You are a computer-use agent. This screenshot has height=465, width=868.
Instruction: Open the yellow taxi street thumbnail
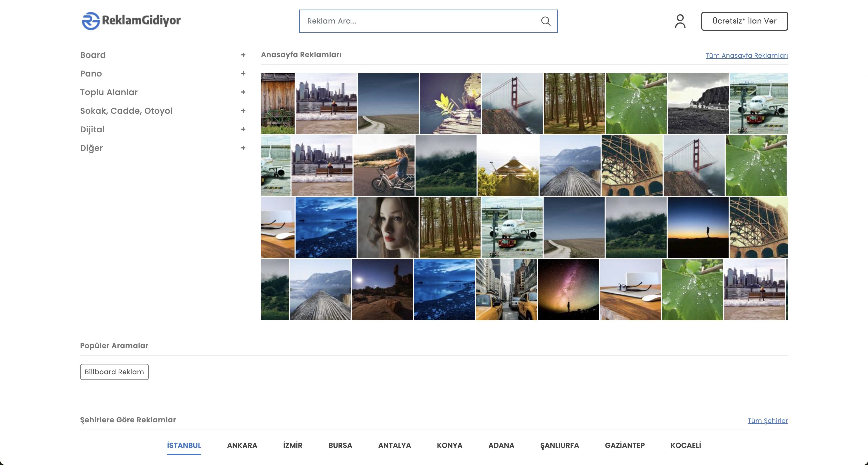coord(506,290)
